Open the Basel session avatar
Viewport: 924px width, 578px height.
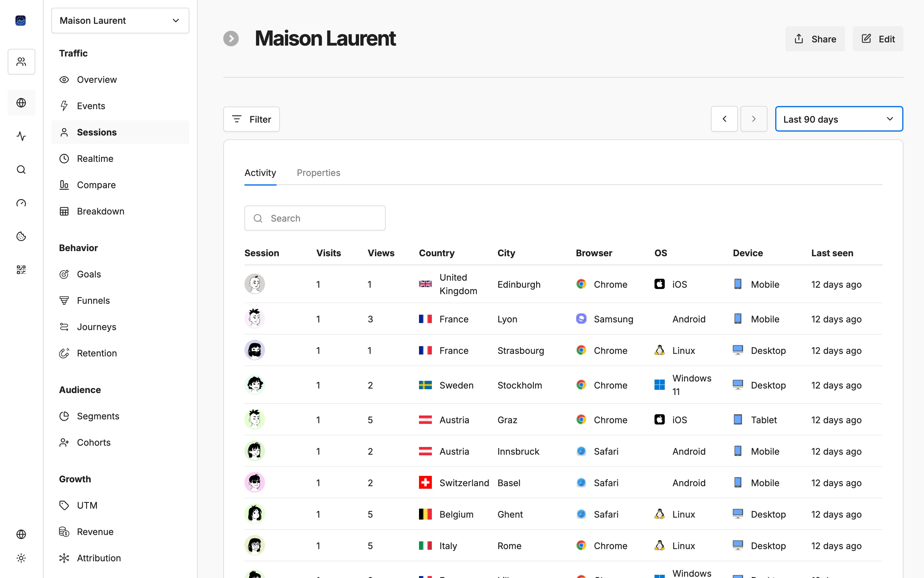tap(255, 482)
